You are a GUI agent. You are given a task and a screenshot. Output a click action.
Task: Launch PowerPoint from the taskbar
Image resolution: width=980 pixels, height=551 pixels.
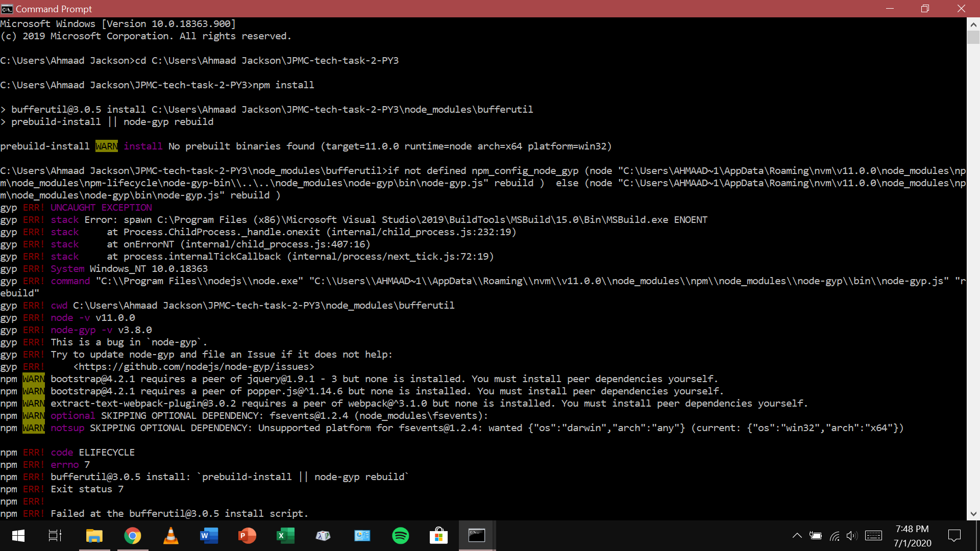coord(247,536)
